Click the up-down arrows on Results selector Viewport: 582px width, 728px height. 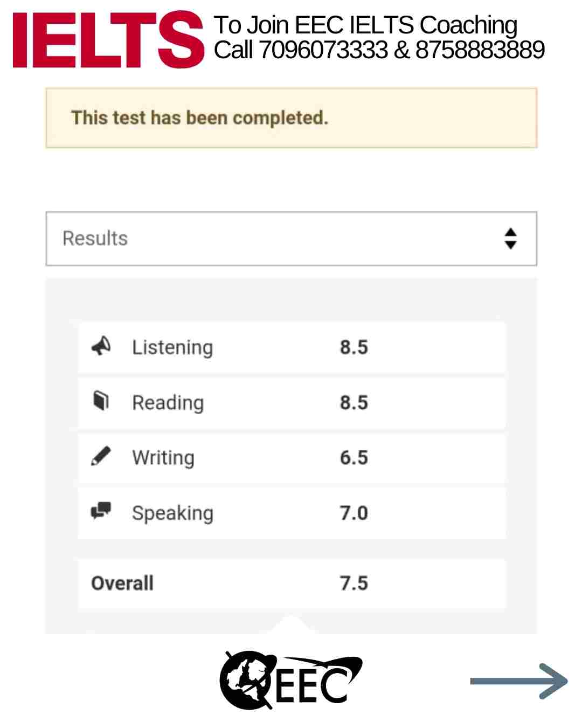pyautogui.click(x=510, y=238)
